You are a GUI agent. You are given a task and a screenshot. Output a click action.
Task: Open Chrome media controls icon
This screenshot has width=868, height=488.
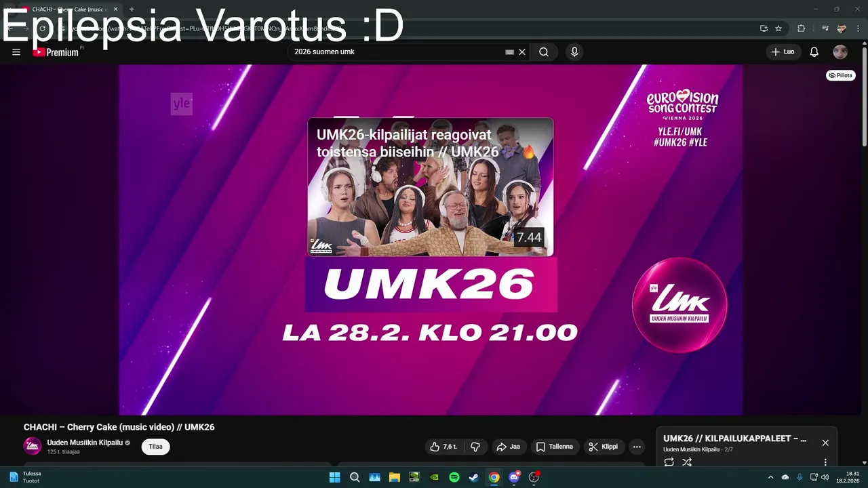825,28
